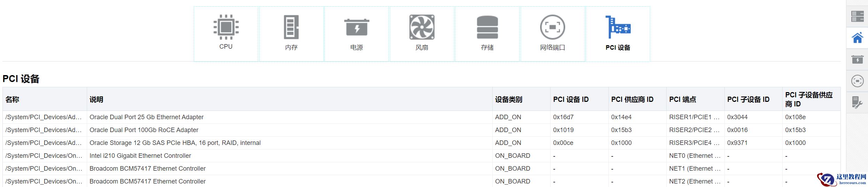This screenshot has height=187, width=868.
Task: Click device ID value 0x16d7
Action: coord(563,117)
